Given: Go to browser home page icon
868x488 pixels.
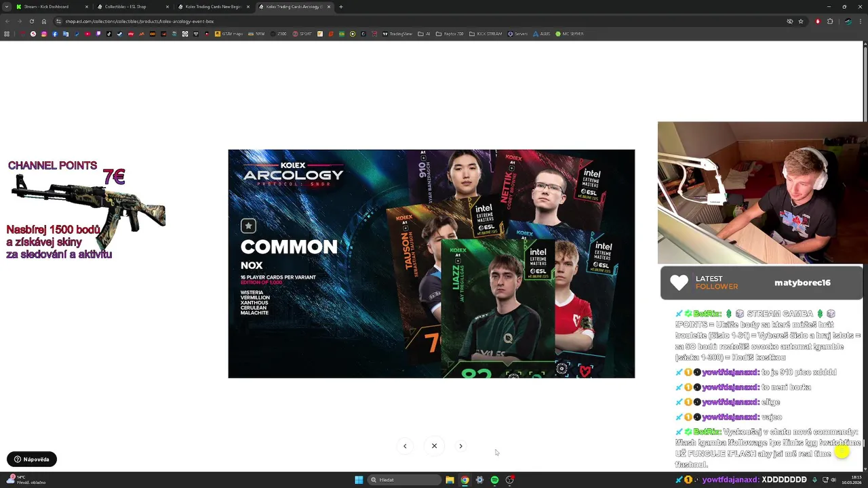Looking at the screenshot, I should 43,21.
